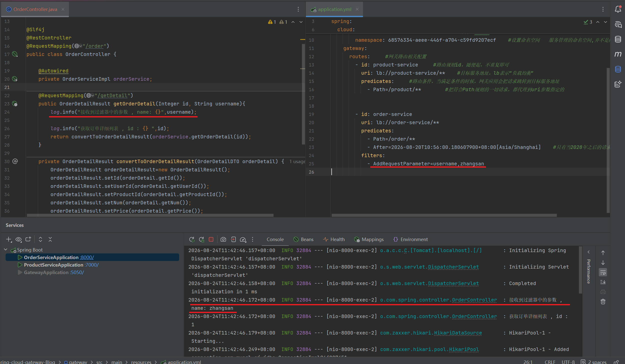
Task: Toggle soft-wrap in the console
Action: pos(603,272)
